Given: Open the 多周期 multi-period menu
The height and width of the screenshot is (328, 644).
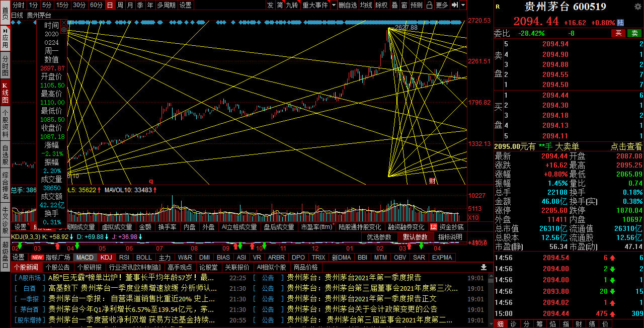Looking at the screenshot, I should click(x=166, y=5).
